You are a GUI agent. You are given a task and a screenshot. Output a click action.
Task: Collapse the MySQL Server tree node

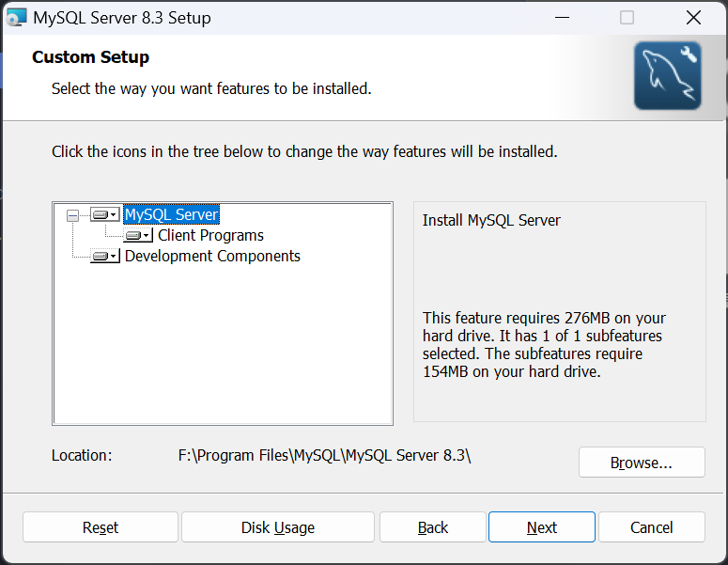(x=73, y=215)
